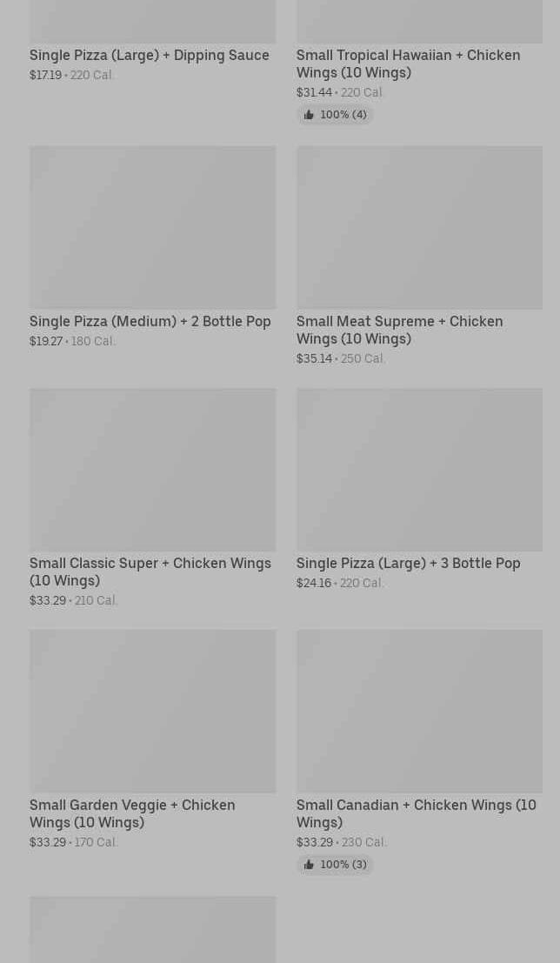Image resolution: width=560 pixels, height=963 pixels.
Task: Click thumbs-up icon under Small Canadian
Action: click(x=309, y=865)
